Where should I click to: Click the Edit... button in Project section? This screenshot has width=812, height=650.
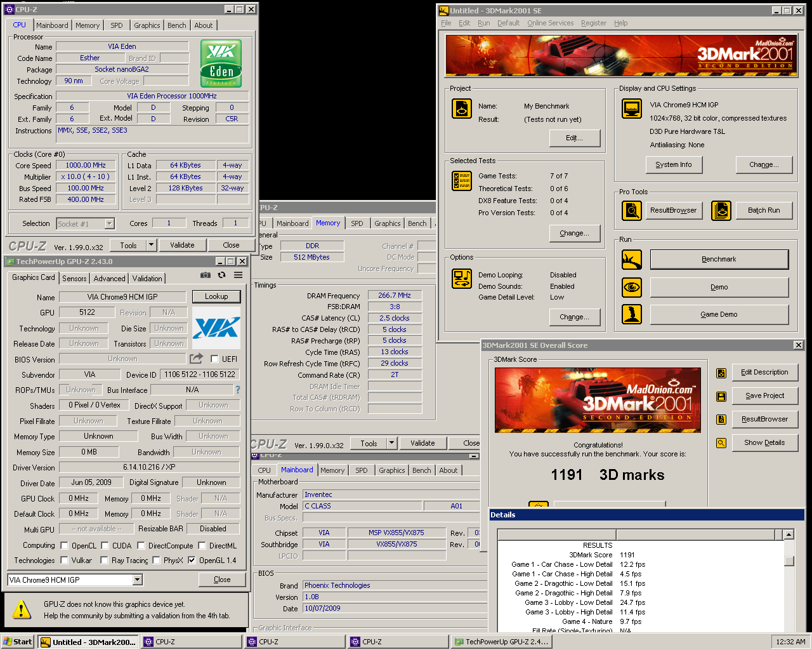point(574,138)
